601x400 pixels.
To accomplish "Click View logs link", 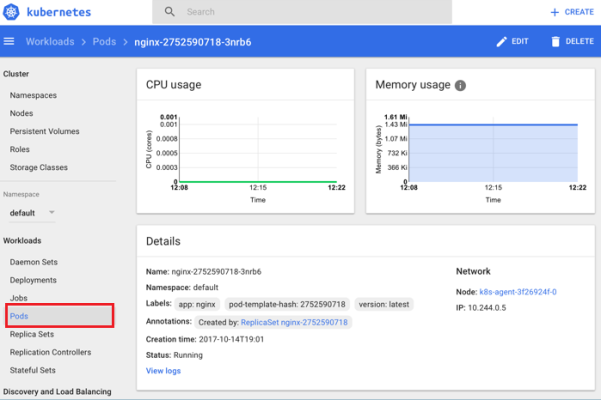I will click(163, 370).
